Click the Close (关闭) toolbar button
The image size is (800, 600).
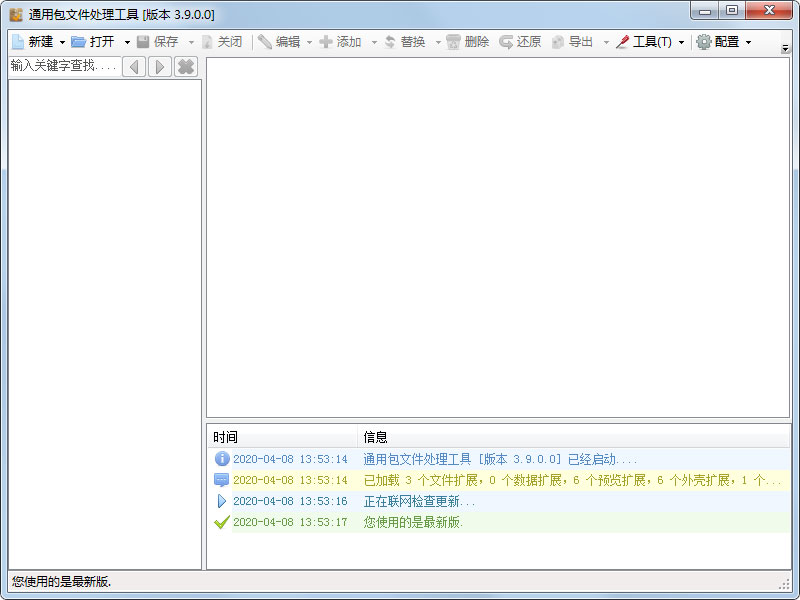pos(221,42)
